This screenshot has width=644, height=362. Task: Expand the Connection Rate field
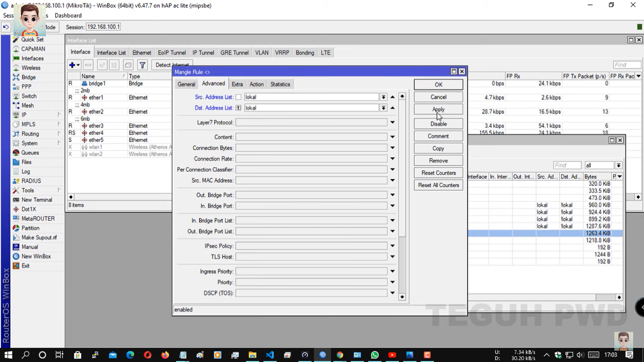(x=392, y=159)
